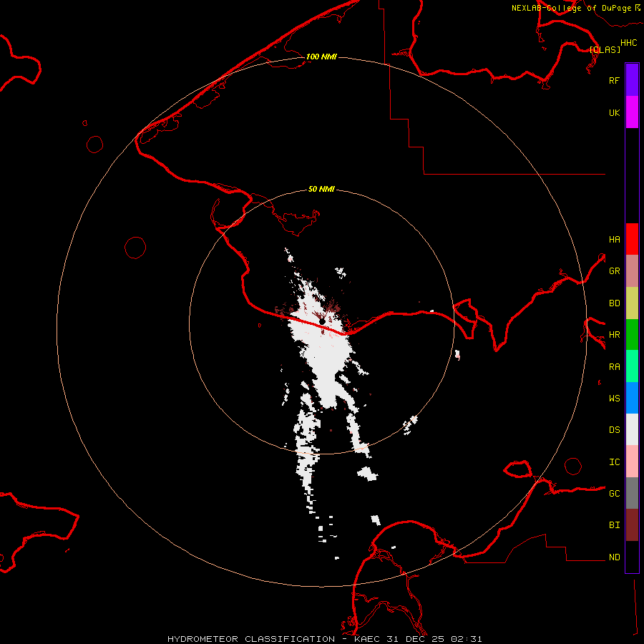Click the RF legend label
This screenshot has height=644, width=644.
(614, 80)
